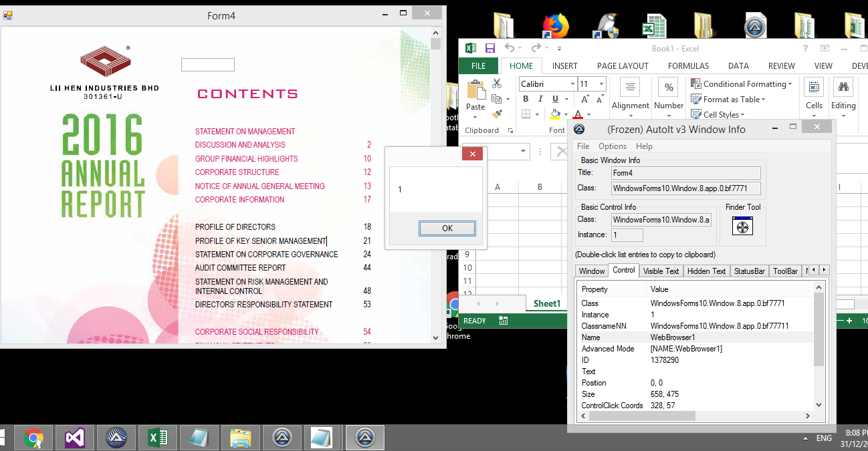Select the Format Painter brush in Excel
Screen dimensions: 868x451
[497, 114]
